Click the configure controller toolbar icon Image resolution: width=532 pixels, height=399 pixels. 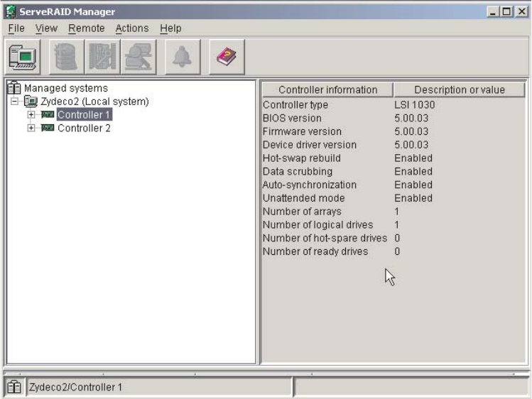pos(102,57)
